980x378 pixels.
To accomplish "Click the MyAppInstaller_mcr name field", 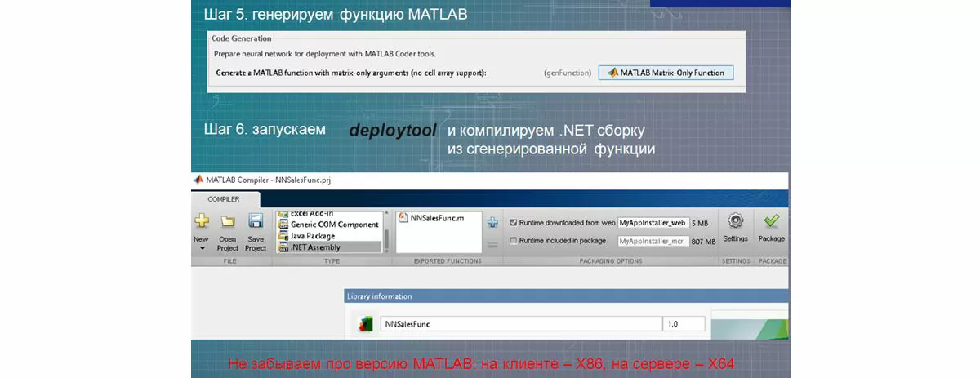I will (653, 241).
